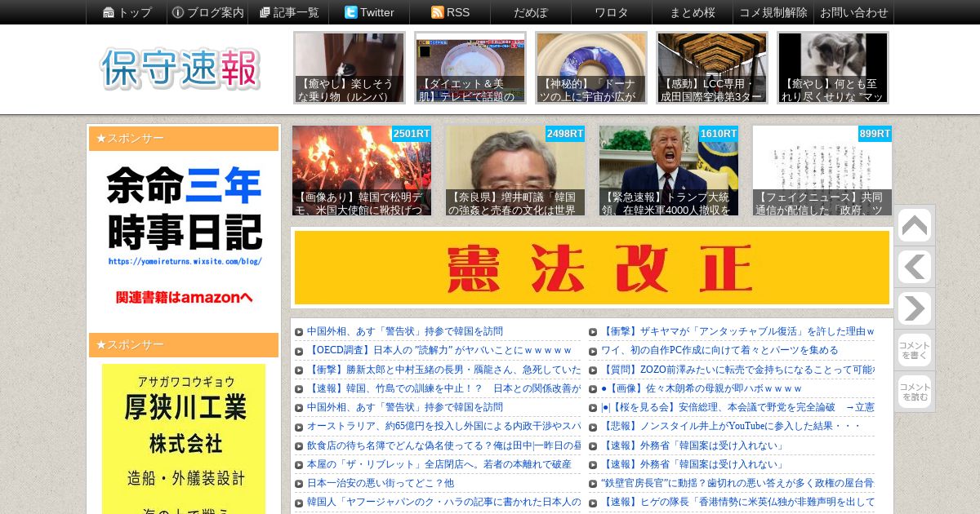The width and height of the screenshot is (980, 514).
Task: Open the 2498RT 奈良県 増井町議 article thumbnail
Action: coord(515,171)
